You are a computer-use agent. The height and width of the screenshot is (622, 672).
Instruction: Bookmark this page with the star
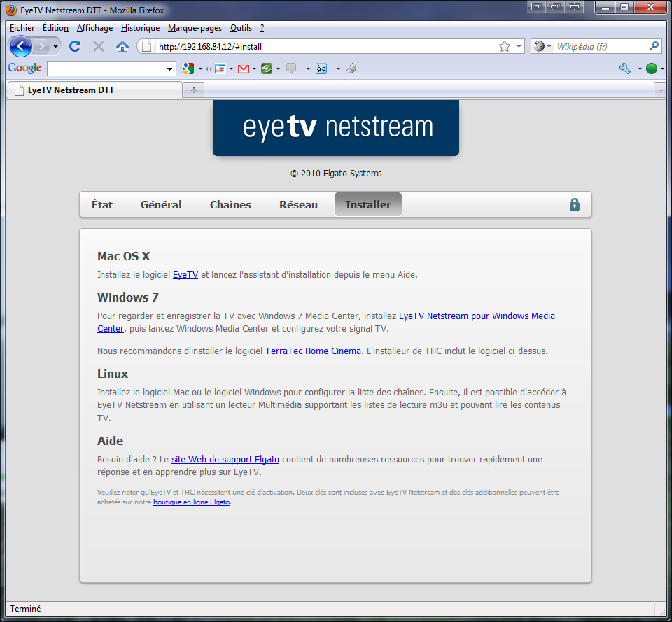point(505,46)
